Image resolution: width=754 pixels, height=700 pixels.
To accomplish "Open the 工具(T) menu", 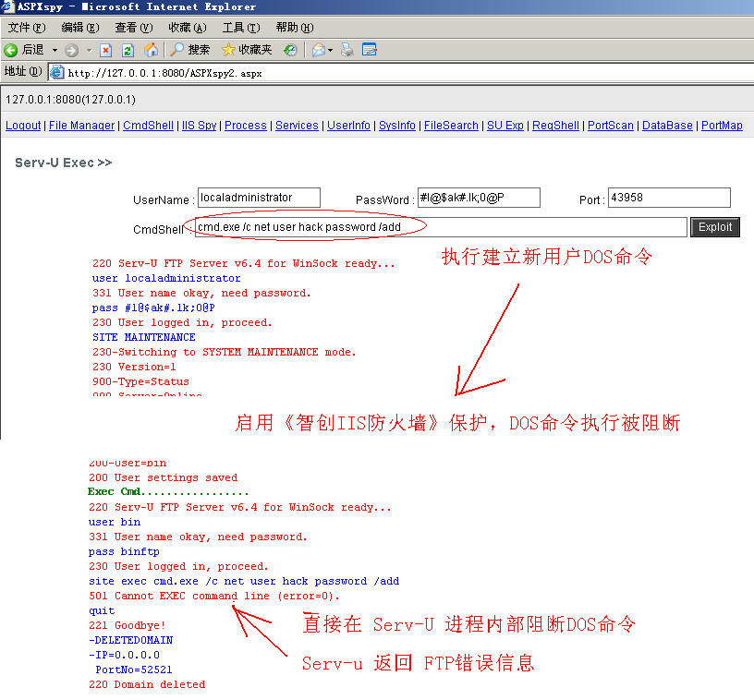I will [241, 28].
